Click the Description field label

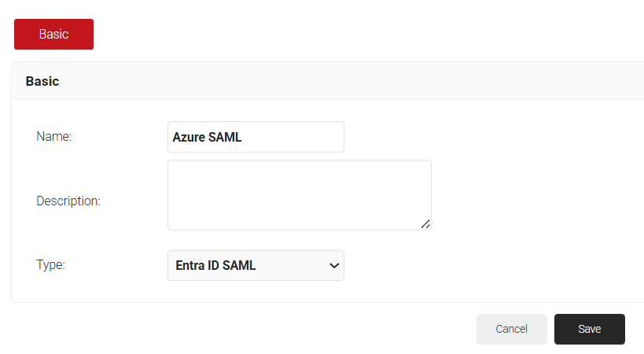68,201
